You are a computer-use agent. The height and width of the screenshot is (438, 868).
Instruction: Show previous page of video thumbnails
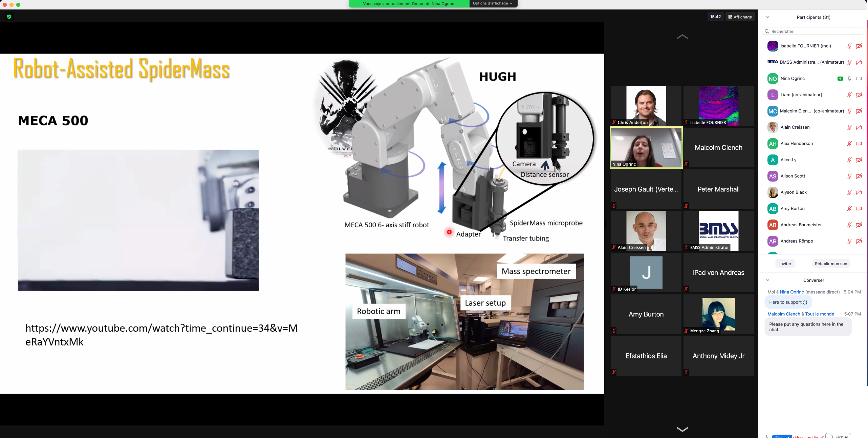(x=682, y=37)
